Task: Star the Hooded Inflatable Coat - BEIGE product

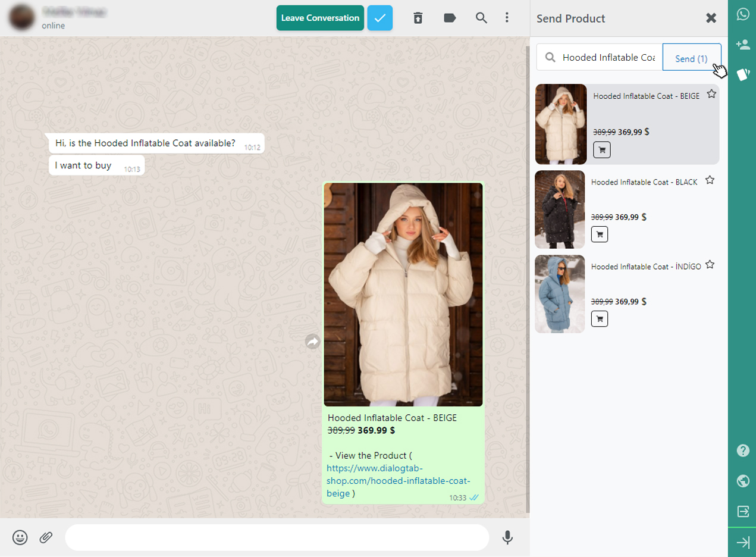Action: [x=711, y=93]
